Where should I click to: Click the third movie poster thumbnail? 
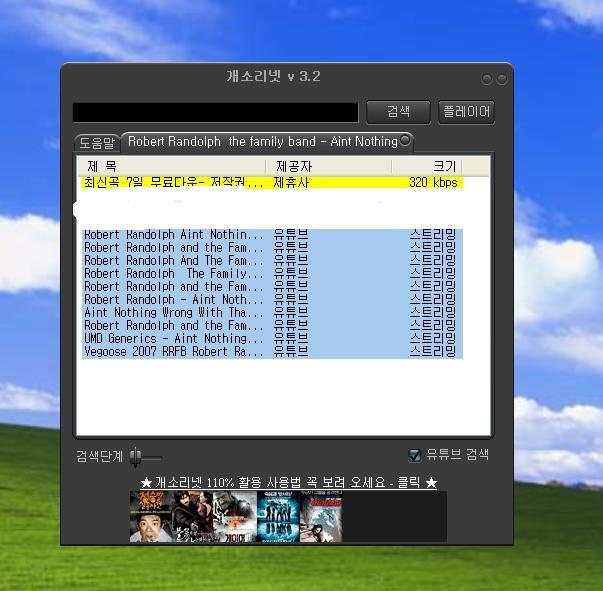[235, 516]
